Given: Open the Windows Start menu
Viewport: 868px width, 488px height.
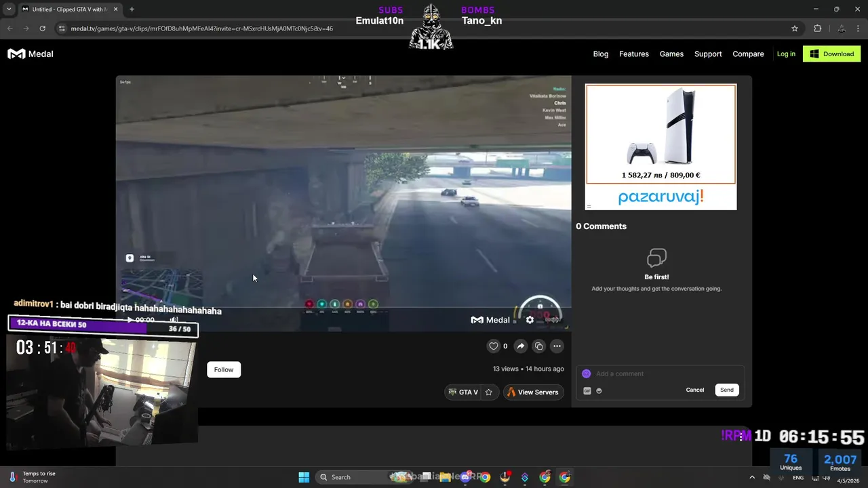Looking at the screenshot, I should pyautogui.click(x=304, y=477).
